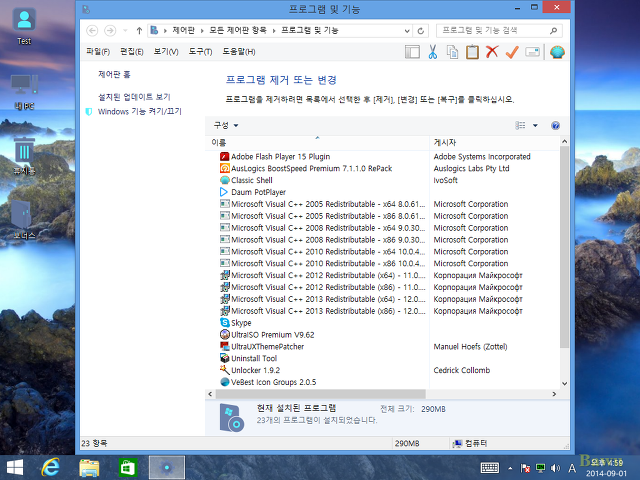This screenshot has width=640, height=480.
Task: Click the orange checkmark Properties icon
Action: 512,52
